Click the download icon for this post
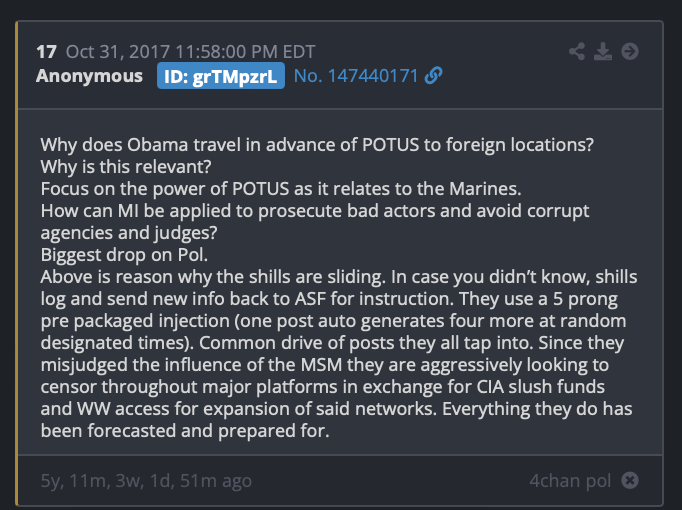Screen dimensions: 682x510 pos(603,51)
